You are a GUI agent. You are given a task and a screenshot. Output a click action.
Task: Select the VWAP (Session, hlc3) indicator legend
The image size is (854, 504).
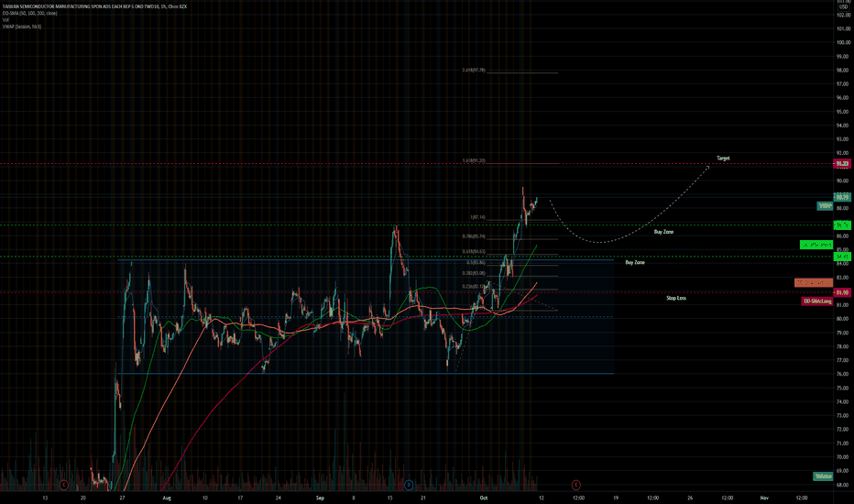22,27
